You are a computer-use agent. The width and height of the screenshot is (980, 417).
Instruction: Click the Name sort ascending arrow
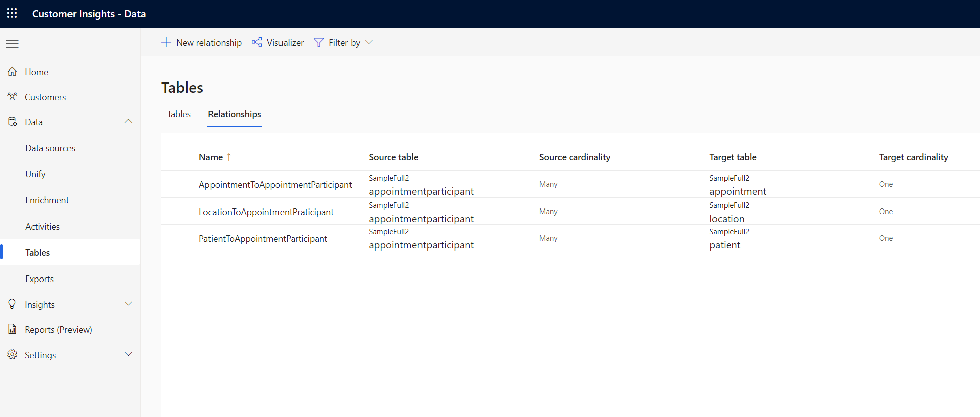coord(229,157)
